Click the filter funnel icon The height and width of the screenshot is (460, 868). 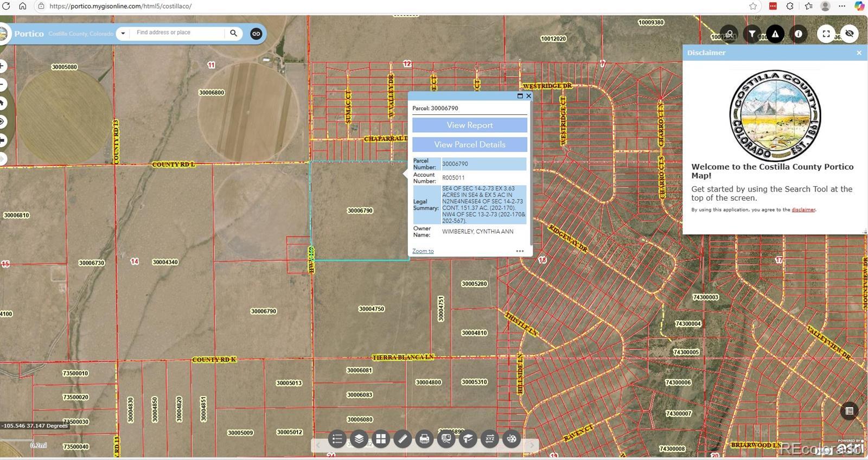pos(752,34)
